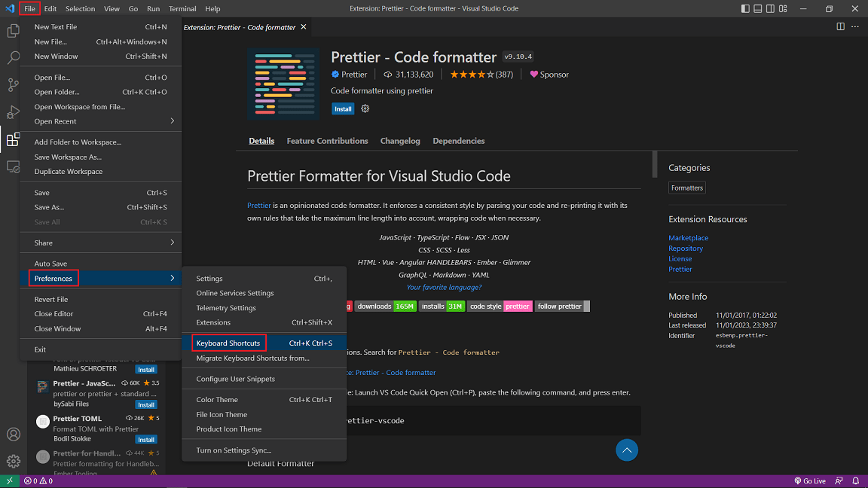The width and height of the screenshot is (868, 488).
Task: Click the extension settings gear beside Install
Action: [365, 108]
